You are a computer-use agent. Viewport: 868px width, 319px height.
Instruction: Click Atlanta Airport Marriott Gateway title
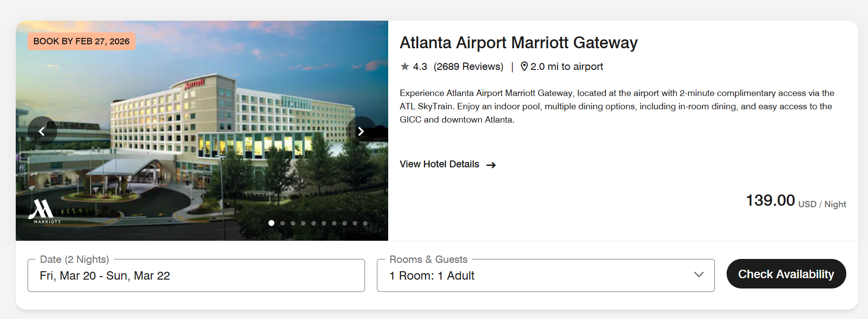point(518,43)
